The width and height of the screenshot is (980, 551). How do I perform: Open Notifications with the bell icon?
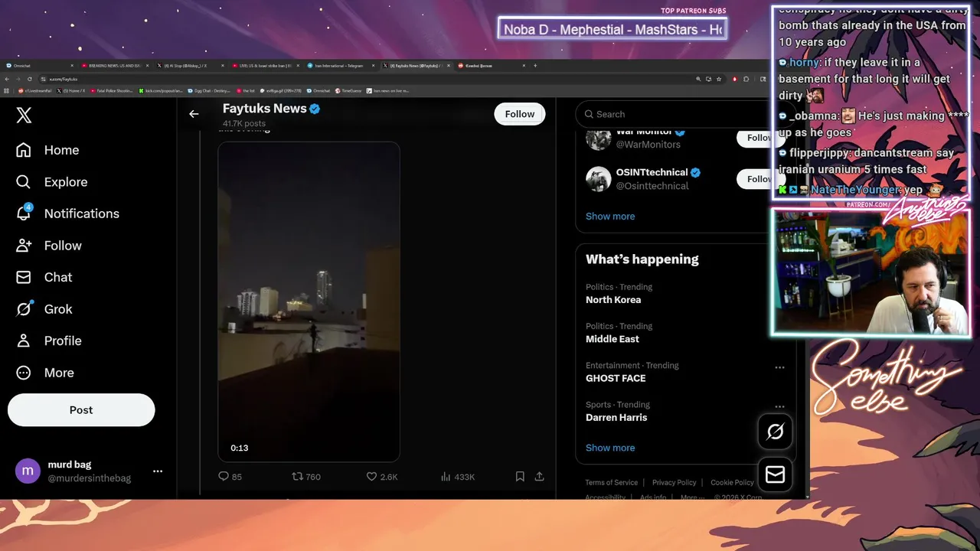tap(67, 214)
